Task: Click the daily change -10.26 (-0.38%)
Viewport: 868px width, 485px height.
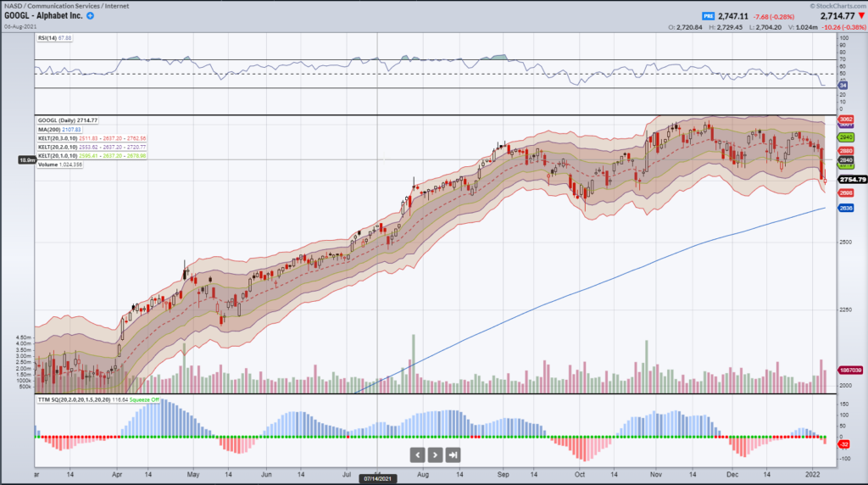Action: click(x=843, y=27)
